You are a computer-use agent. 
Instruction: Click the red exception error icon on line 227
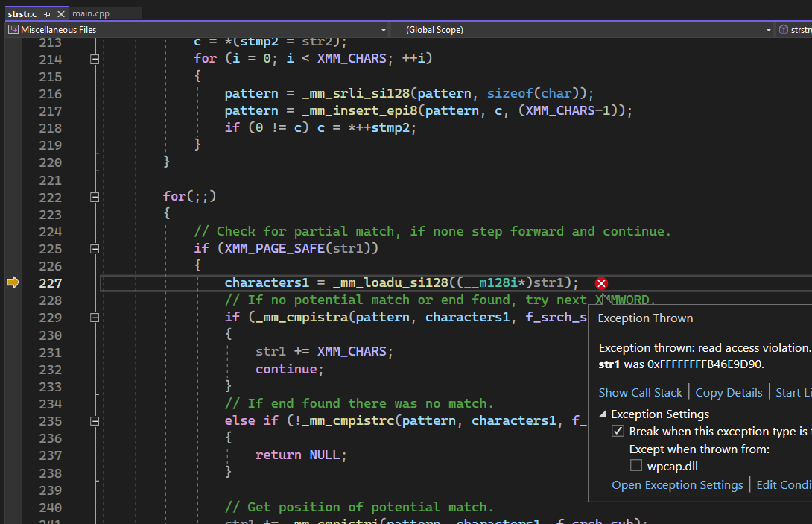600,283
